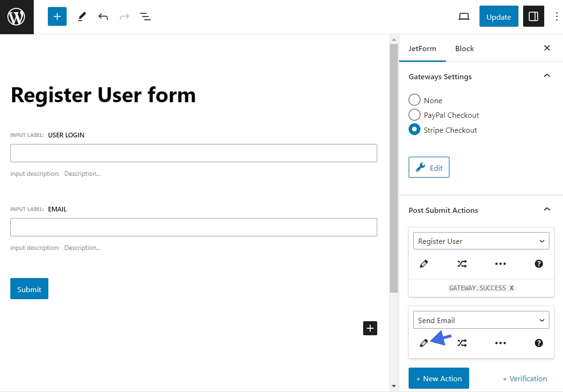Select Stripe Checkout gateway
The width and height of the screenshot is (563, 392).
tap(414, 130)
